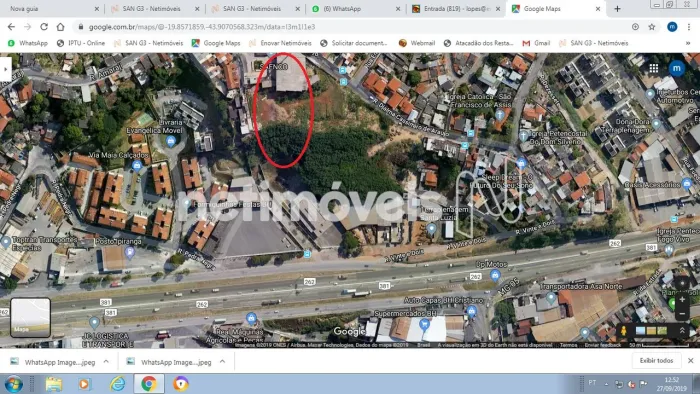700x394 pixels.
Task: Open Google Maps bookmark
Action: point(216,43)
